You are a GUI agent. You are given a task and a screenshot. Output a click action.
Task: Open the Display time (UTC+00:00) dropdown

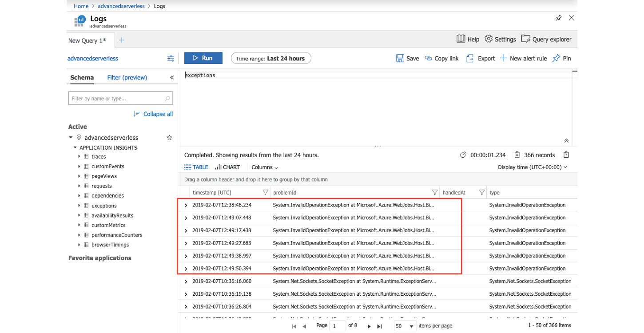pyautogui.click(x=533, y=167)
